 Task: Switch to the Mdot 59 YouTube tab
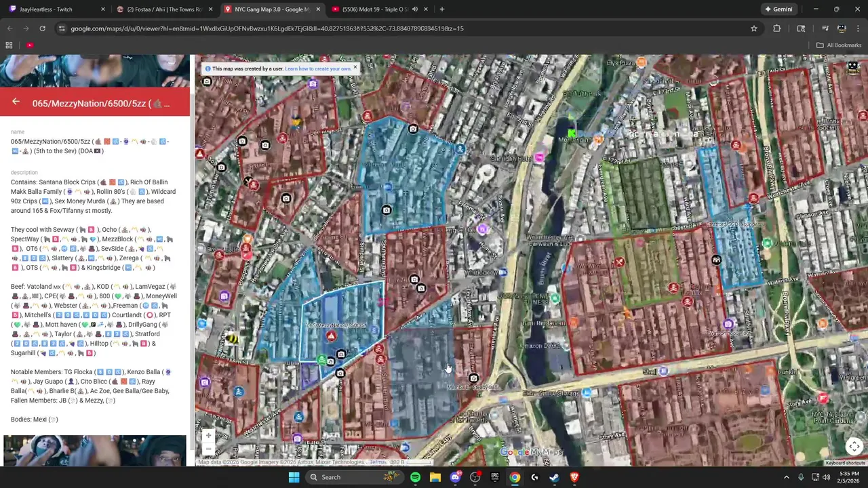coord(380,9)
